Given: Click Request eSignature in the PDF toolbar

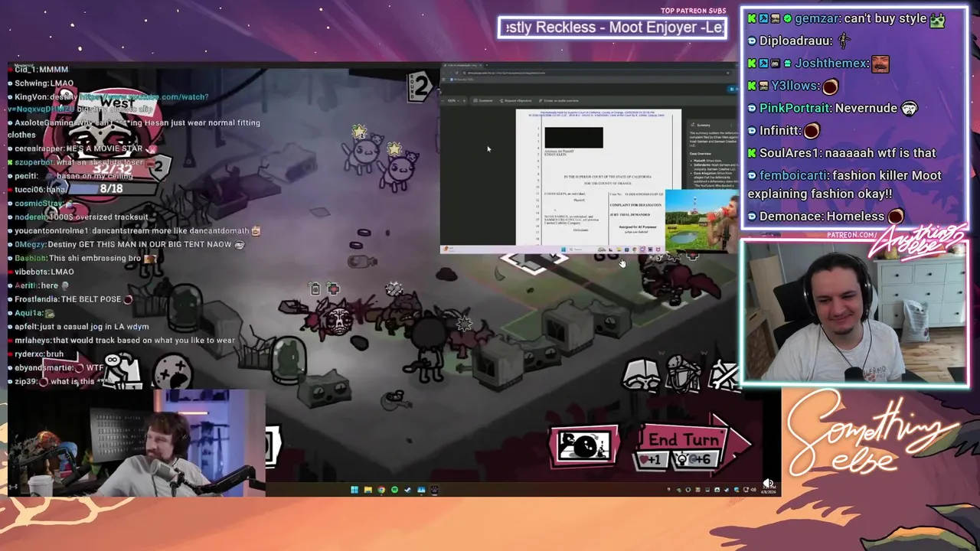Looking at the screenshot, I should click(x=516, y=100).
